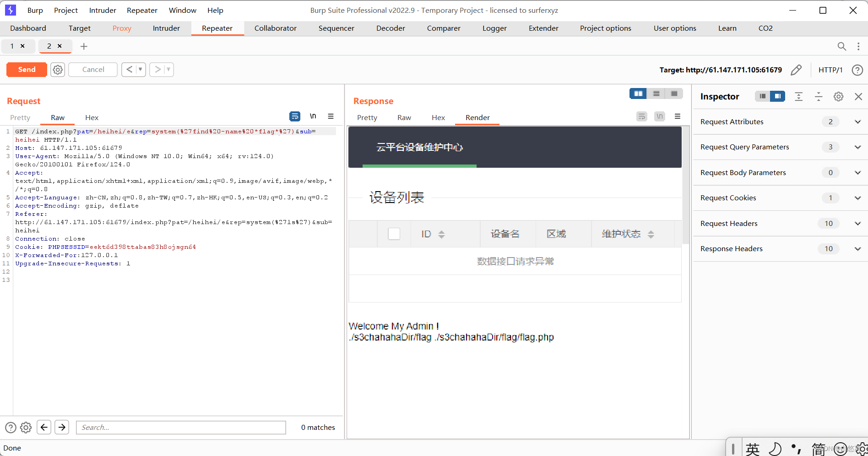Dock Inspector to the right side
Screen dimensions: 868x456
click(778, 96)
